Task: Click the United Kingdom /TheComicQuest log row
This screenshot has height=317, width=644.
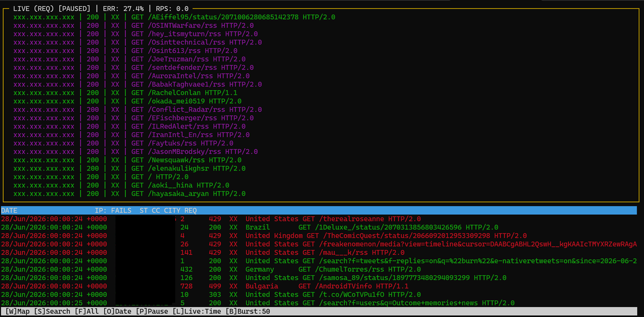Action: point(264,236)
